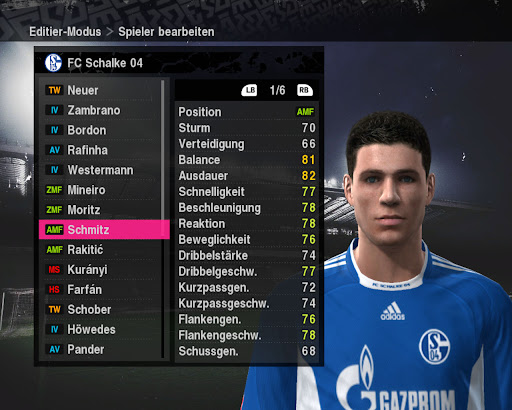Click the Spieler bearbeiten breadcrumb

166,32
